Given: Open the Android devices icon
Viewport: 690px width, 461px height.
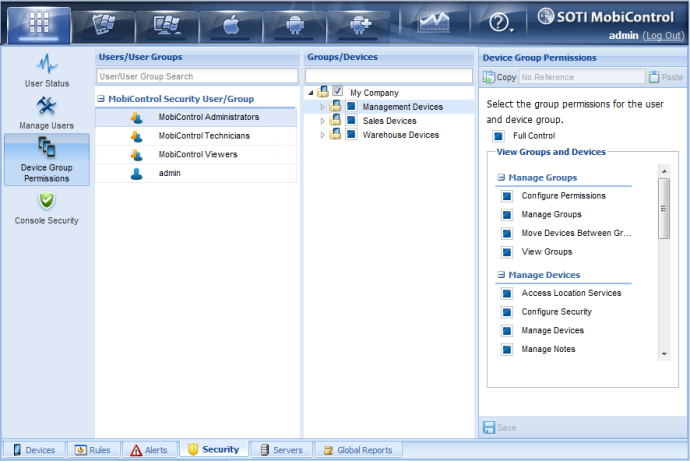Looking at the screenshot, I should pyautogui.click(x=294, y=26).
